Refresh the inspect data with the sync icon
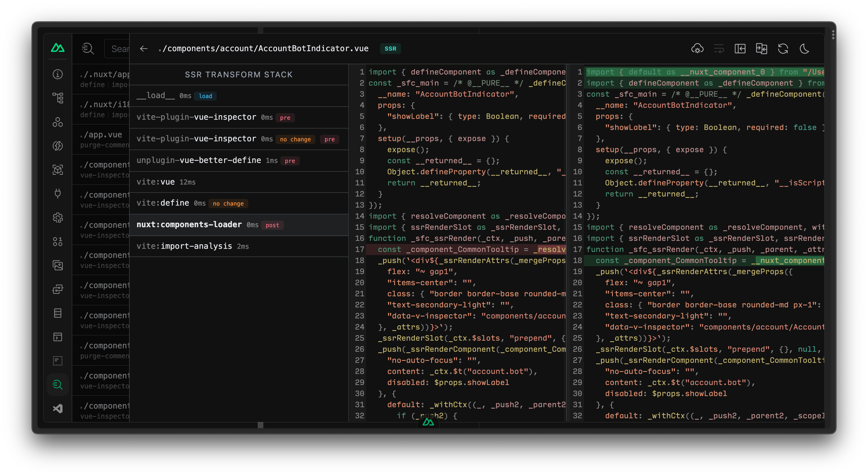Viewport: 868px width, 476px height. pyautogui.click(x=784, y=49)
